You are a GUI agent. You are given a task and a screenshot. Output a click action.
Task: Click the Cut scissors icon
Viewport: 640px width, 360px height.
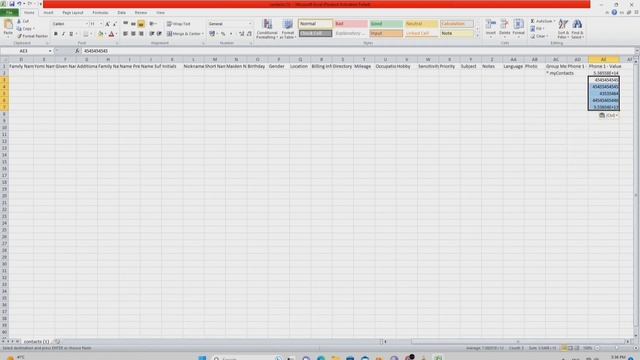tap(19, 21)
